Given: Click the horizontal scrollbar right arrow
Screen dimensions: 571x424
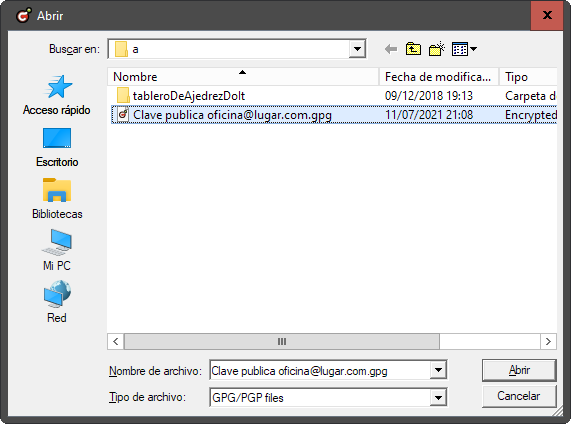Looking at the screenshot, I should tap(548, 341).
